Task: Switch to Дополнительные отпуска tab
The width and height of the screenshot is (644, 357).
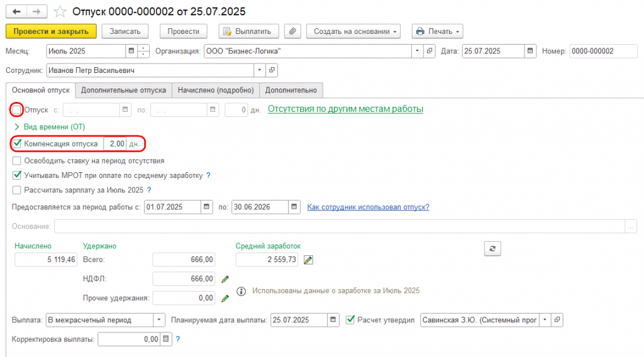Action: [x=124, y=90]
